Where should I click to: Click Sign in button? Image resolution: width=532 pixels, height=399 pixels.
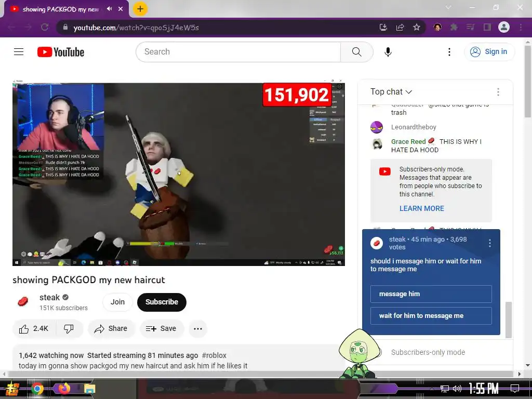coord(489,52)
